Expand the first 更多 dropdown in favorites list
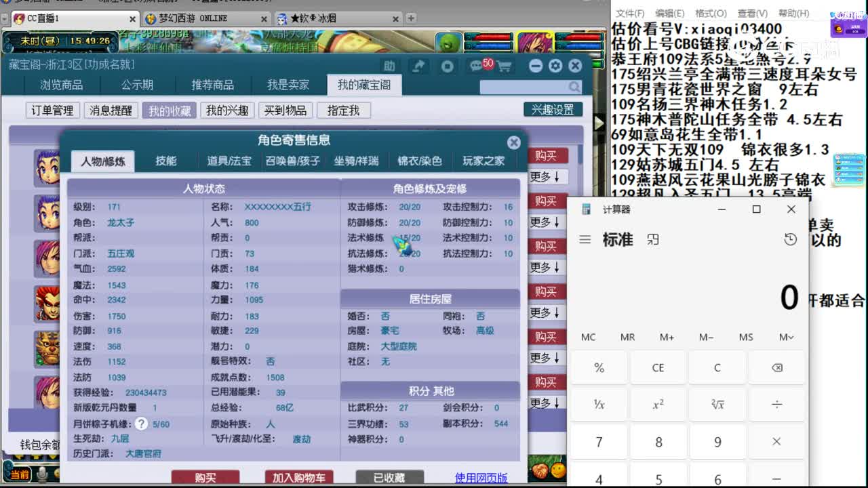The image size is (868, 488). 546,177
